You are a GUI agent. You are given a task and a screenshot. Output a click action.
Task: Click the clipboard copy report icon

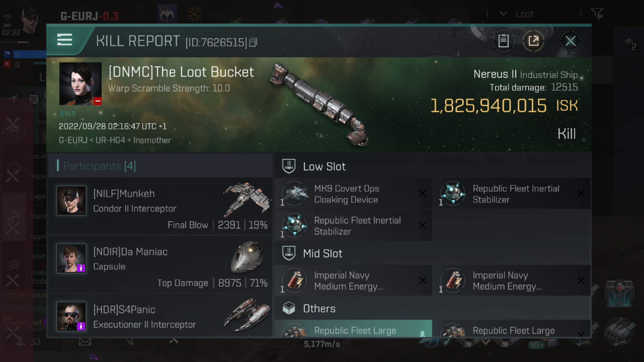pos(503,41)
